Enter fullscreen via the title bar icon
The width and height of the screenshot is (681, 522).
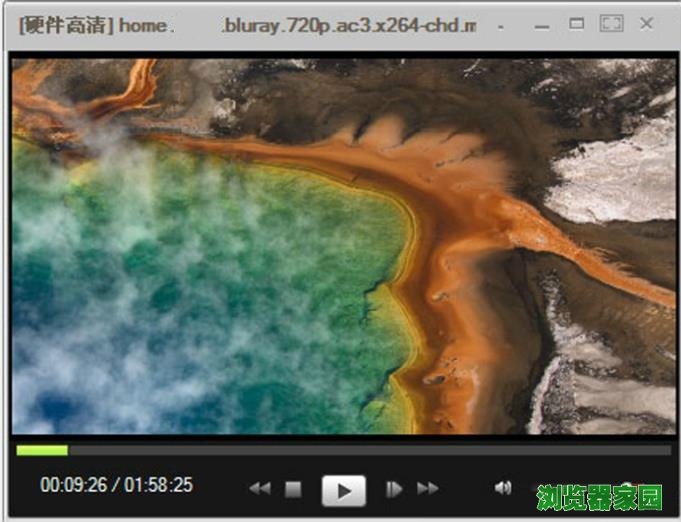tap(611, 23)
